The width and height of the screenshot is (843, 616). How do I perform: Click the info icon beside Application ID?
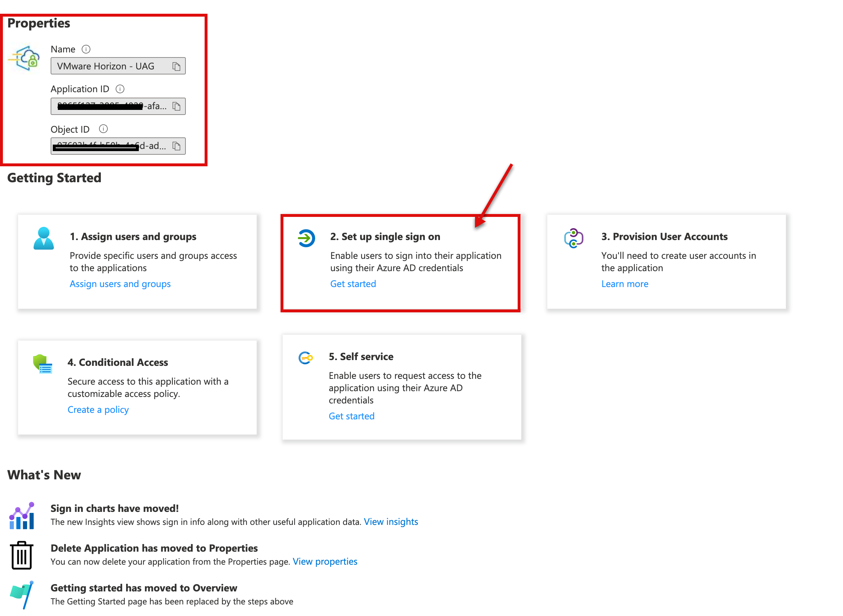click(120, 89)
